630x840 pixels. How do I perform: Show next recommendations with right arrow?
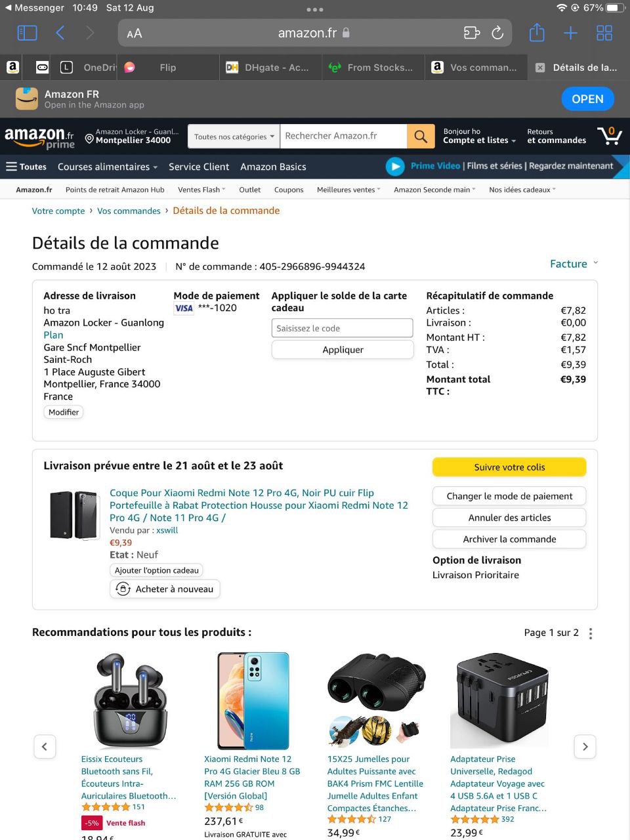[x=585, y=746]
